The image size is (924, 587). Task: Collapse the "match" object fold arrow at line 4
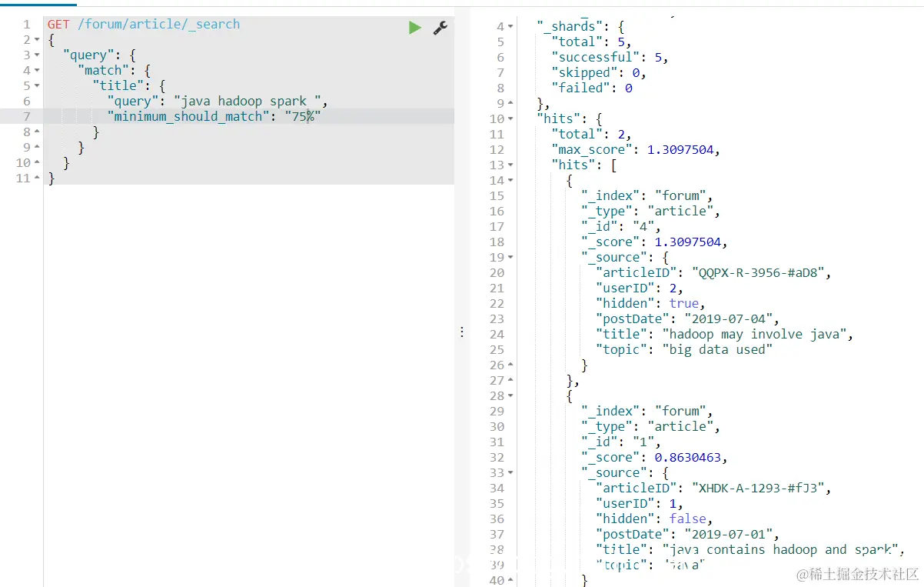tap(37, 71)
